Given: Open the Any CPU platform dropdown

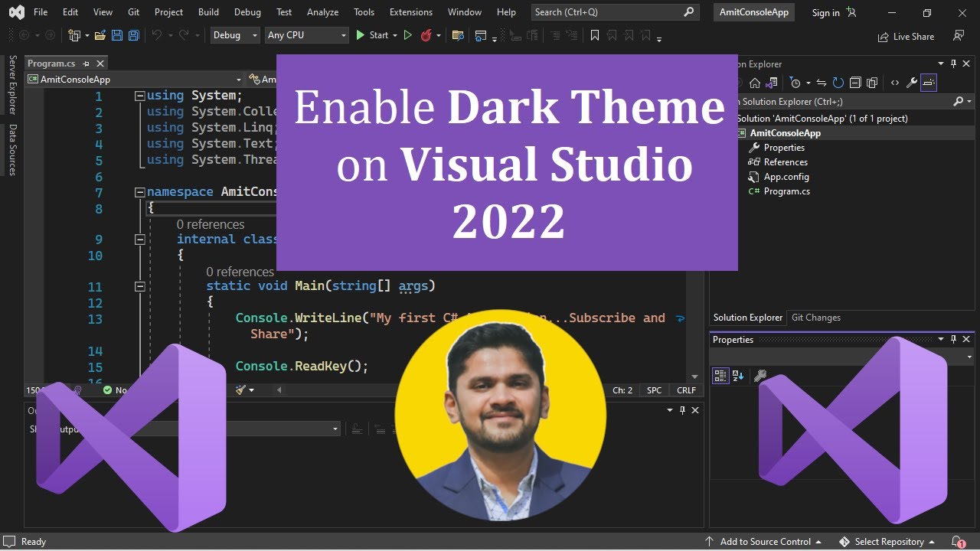Looking at the screenshot, I should 306,35.
